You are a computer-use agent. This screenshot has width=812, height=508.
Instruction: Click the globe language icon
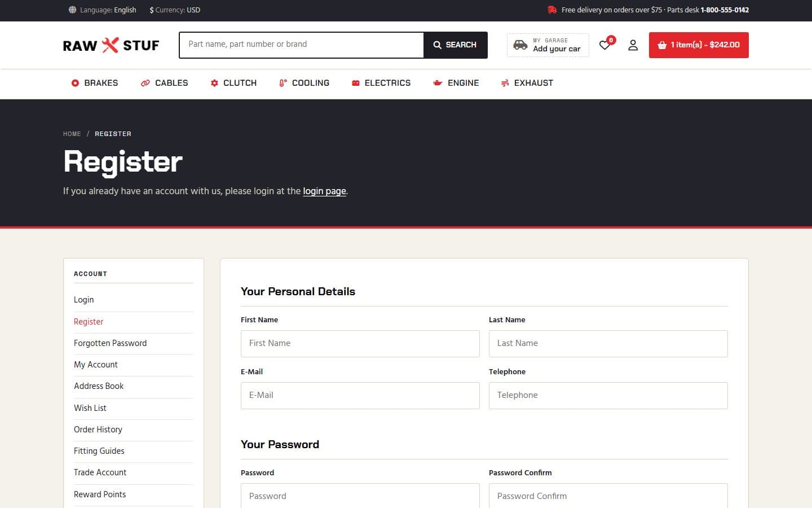[72, 10]
